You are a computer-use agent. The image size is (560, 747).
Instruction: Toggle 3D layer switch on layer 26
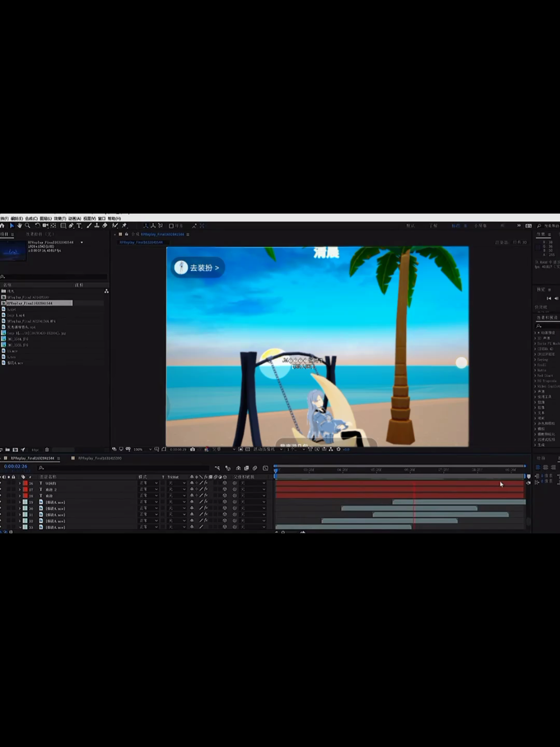tap(225, 483)
